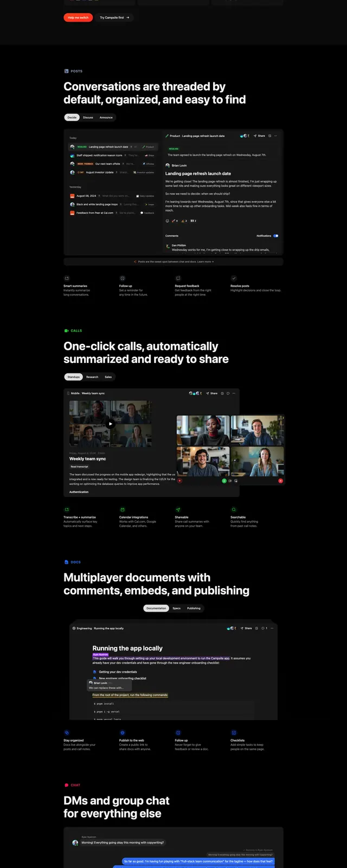The width and height of the screenshot is (347, 868).
Task: Click the Transcribe + summarize feature icon
Action: 67,509
